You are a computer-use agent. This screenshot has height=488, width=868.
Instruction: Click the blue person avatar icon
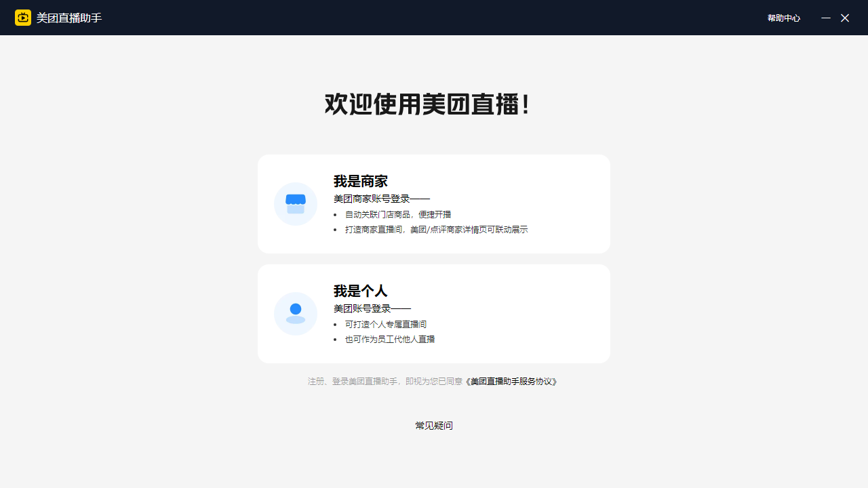(x=296, y=313)
